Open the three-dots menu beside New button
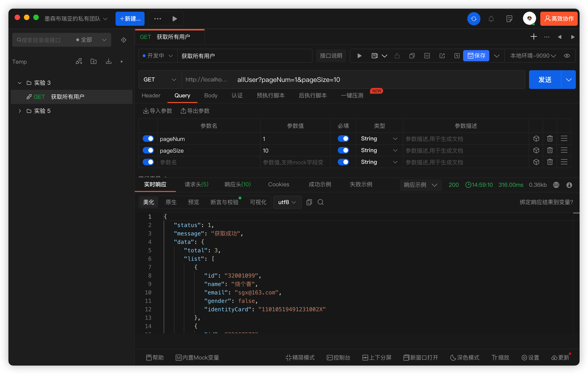The width and height of the screenshot is (588, 374). pyautogui.click(x=157, y=19)
